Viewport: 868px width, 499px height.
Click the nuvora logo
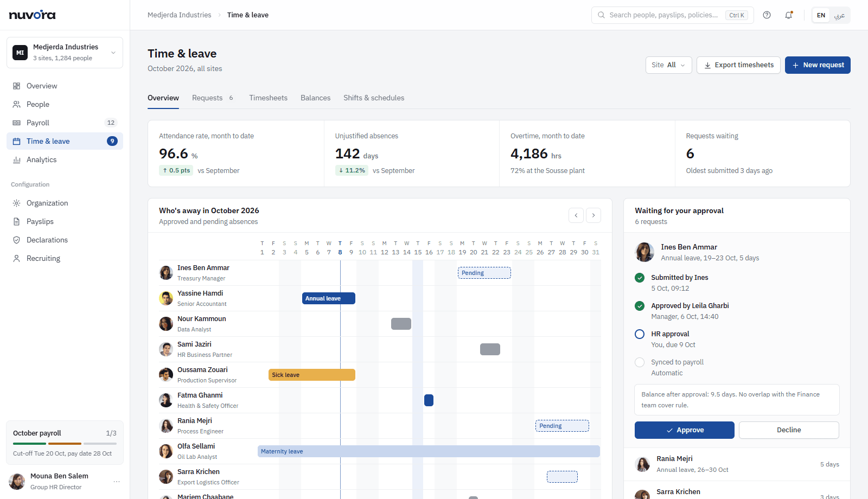[33, 15]
